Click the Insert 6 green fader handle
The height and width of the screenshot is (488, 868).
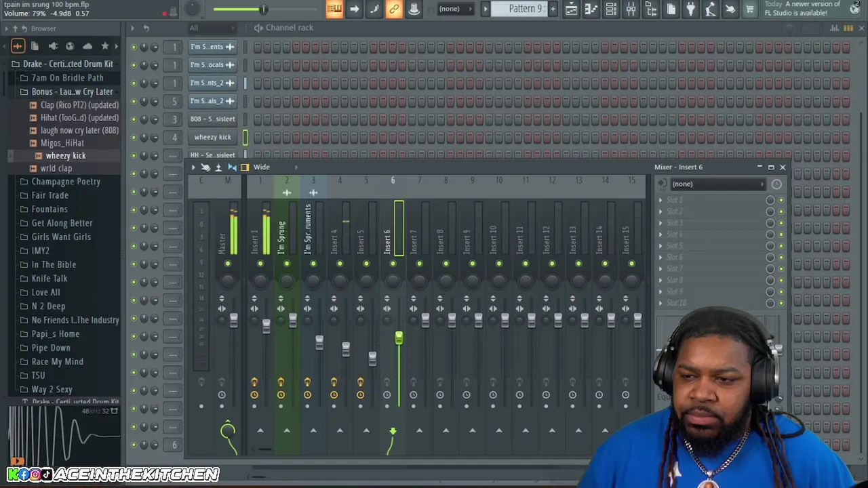click(399, 338)
